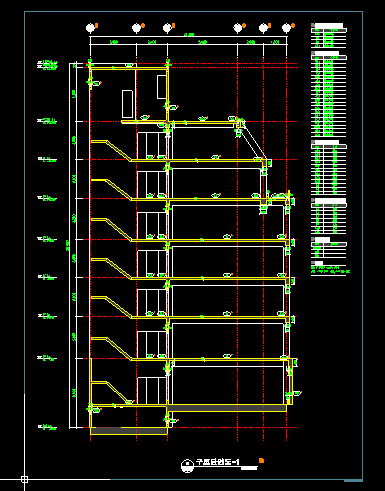Select the rightmost grid axis bubble
The width and height of the screenshot is (385, 491).
[286, 28]
